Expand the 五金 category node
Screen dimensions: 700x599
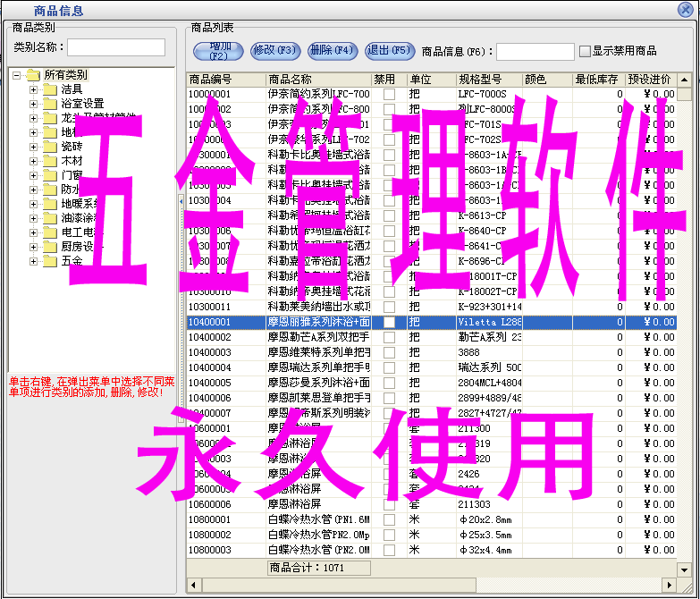(33, 261)
